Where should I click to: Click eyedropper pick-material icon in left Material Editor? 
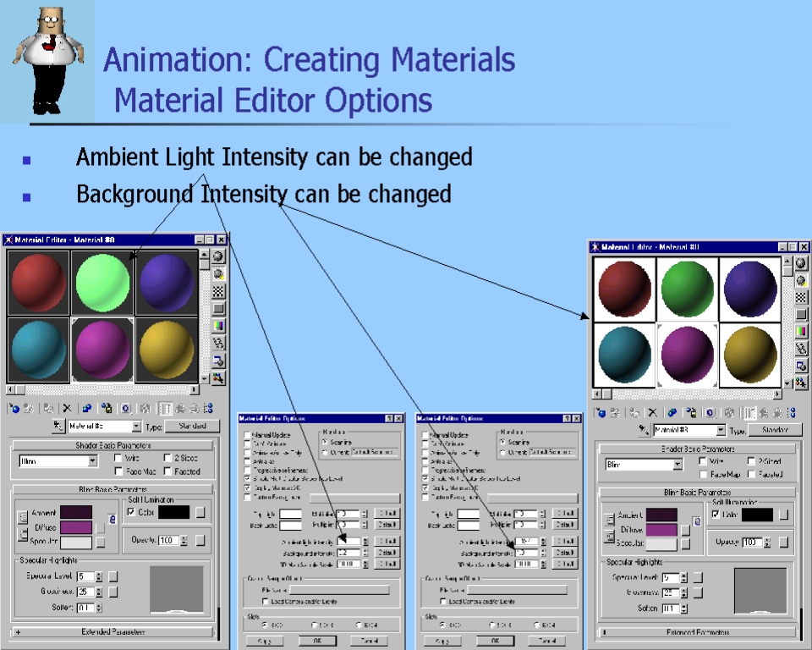pos(58,427)
